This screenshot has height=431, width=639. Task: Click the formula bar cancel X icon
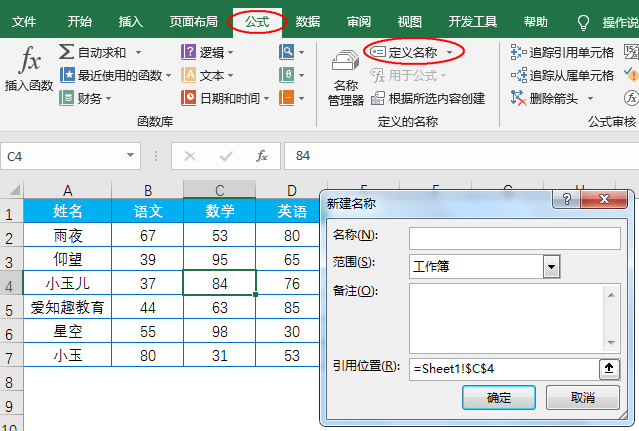(190, 156)
